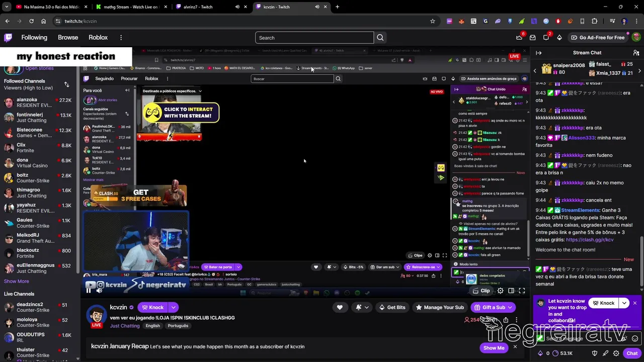The height and width of the screenshot is (362, 644).
Task: Open the Chrome media controls icon
Action: pos(612,21)
